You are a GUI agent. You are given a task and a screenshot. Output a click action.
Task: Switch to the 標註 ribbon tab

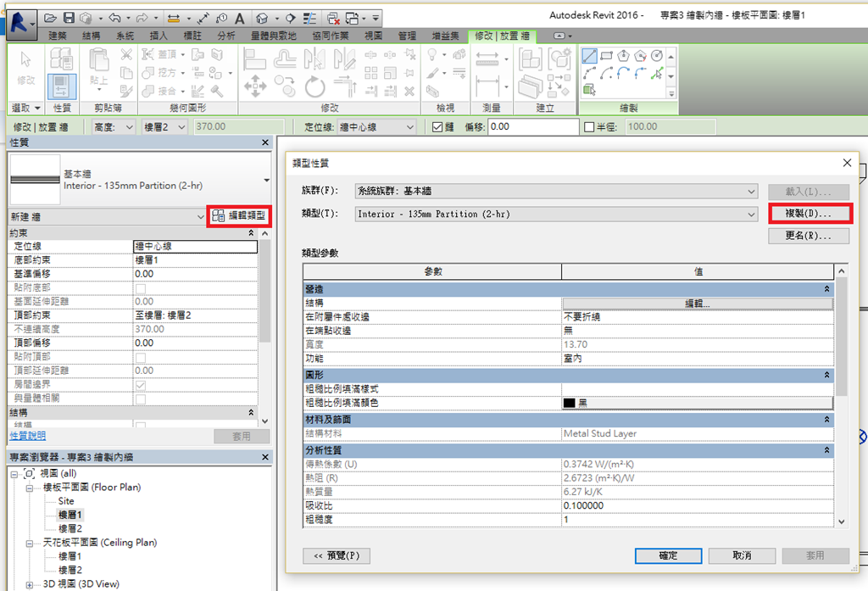[x=192, y=36]
